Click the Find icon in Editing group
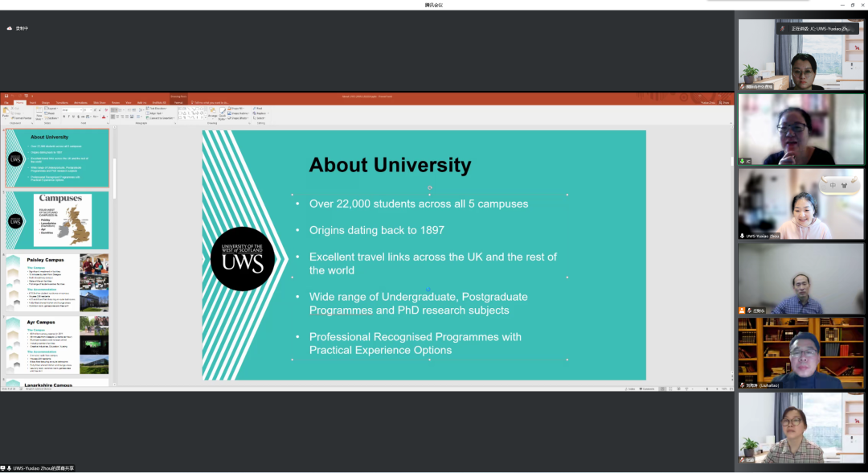The height and width of the screenshot is (473, 868). click(x=260, y=108)
